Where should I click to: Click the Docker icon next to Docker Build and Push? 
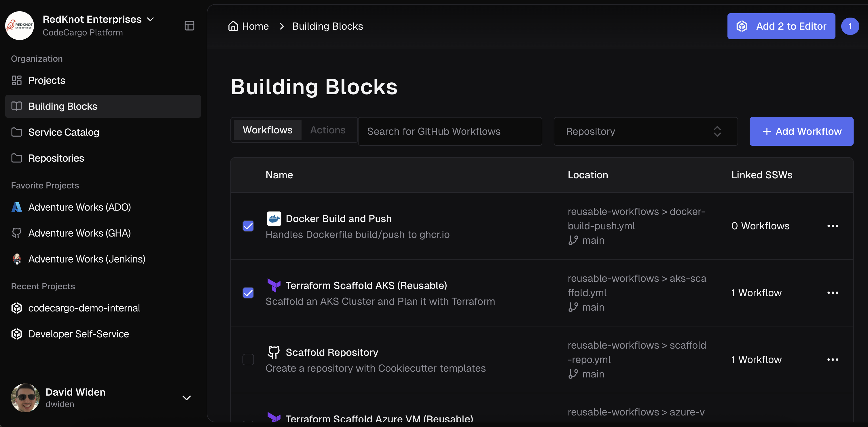point(274,218)
